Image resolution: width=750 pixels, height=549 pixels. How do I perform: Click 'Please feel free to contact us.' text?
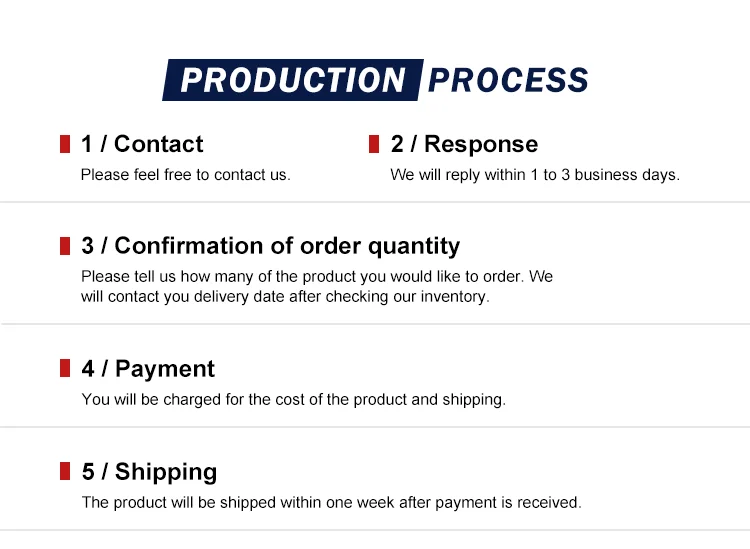click(x=186, y=175)
